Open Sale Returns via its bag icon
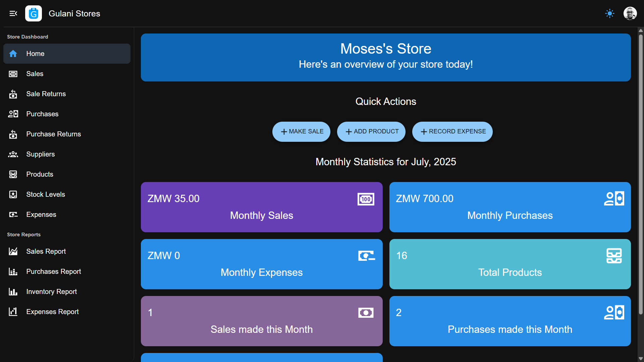Screen dimensions: 644x362 (x=13, y=94)
